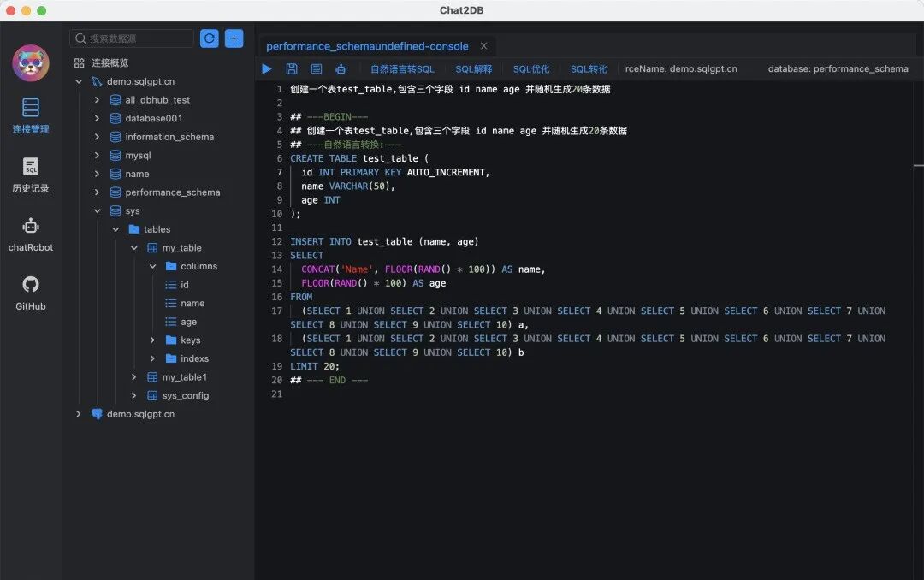Click the search magnifier icon
924x580 pixels.
tap(80, 38)
